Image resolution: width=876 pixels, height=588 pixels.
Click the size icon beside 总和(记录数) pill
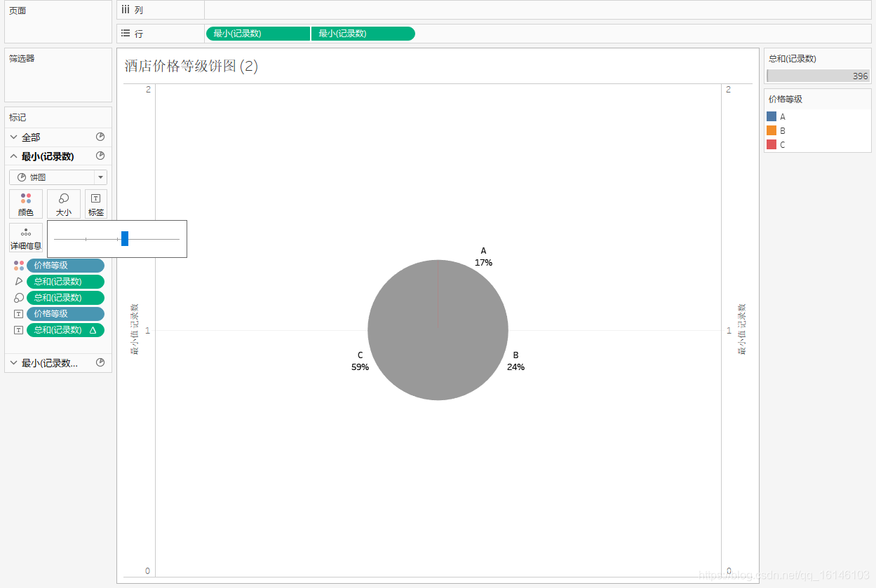[19, 298]
